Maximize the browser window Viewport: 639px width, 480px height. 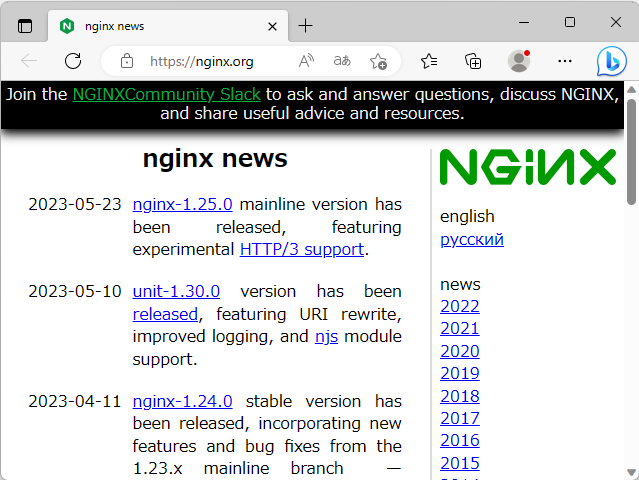[x=570, y=22]
